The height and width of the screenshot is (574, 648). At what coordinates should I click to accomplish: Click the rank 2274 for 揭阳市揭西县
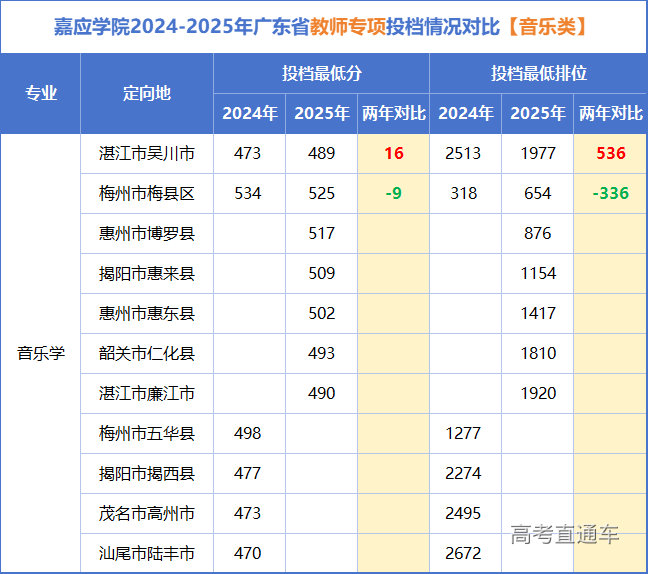[464, 474]
